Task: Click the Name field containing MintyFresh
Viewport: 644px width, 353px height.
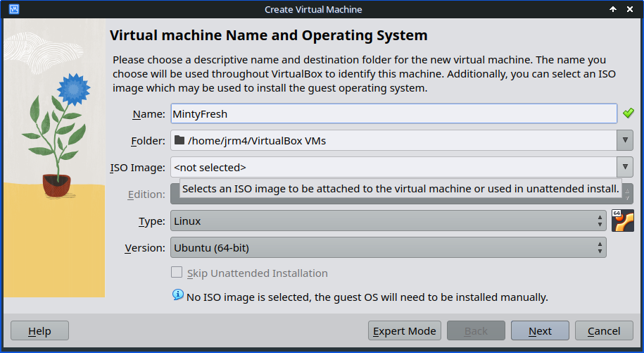Action: click(393, 113)
